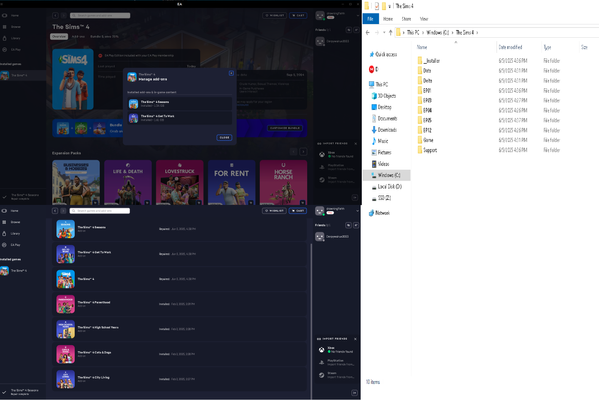The width and height of the screenshot is (599, 400).
Task: Open the For Rent expansion pack card
Action: (x=232, y=182)
